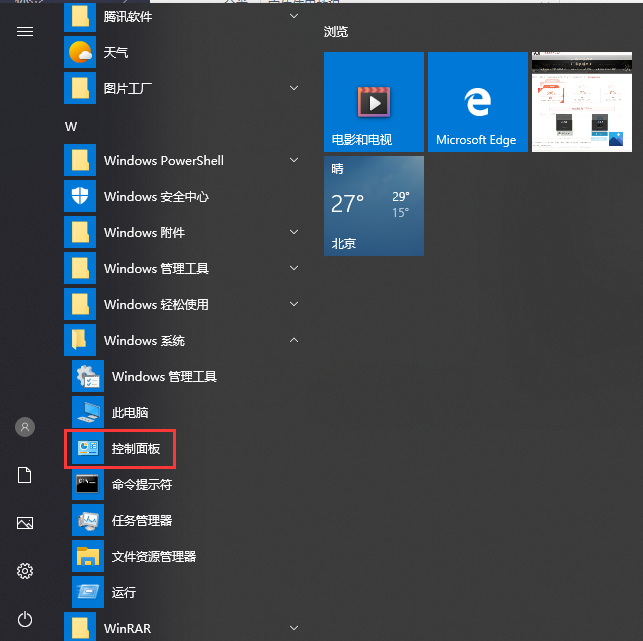Launch the Microsoft Edge tile
643x641 pixels.
478,102
